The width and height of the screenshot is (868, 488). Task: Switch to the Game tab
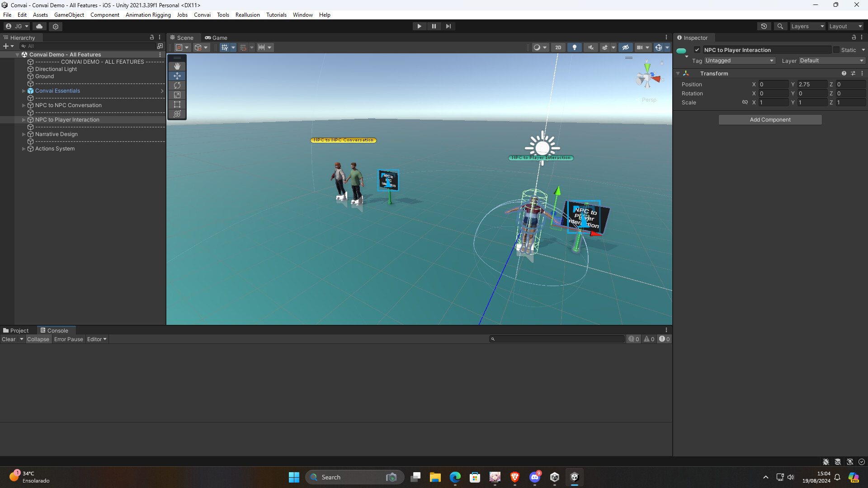click(x=216, y=38)
